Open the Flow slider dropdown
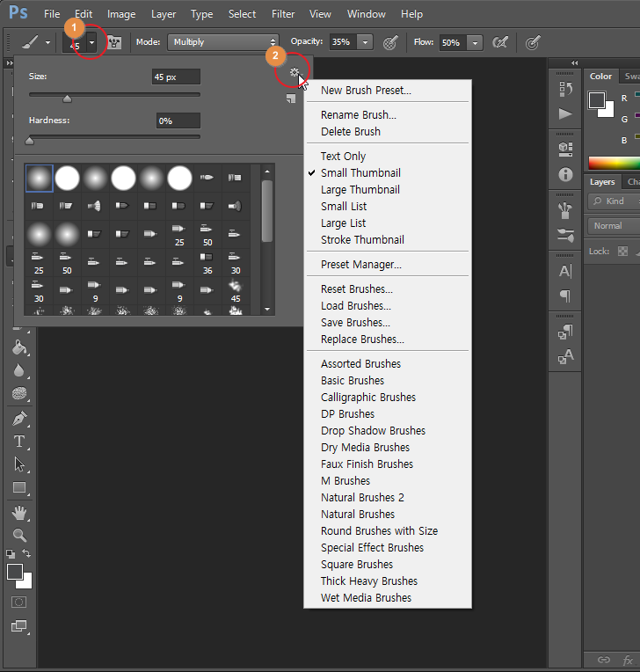Viewport: 640px width, 672px height. click(475, 42)
